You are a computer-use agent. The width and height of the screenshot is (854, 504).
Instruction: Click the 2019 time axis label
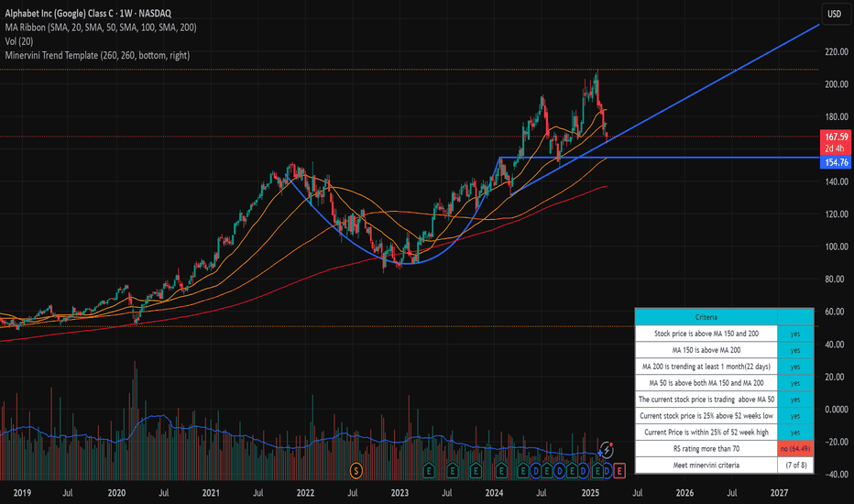tap(22, 493)
